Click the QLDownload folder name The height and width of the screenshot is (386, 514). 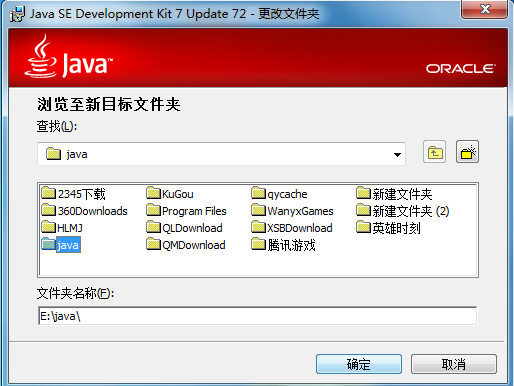[x=192, y=228]
